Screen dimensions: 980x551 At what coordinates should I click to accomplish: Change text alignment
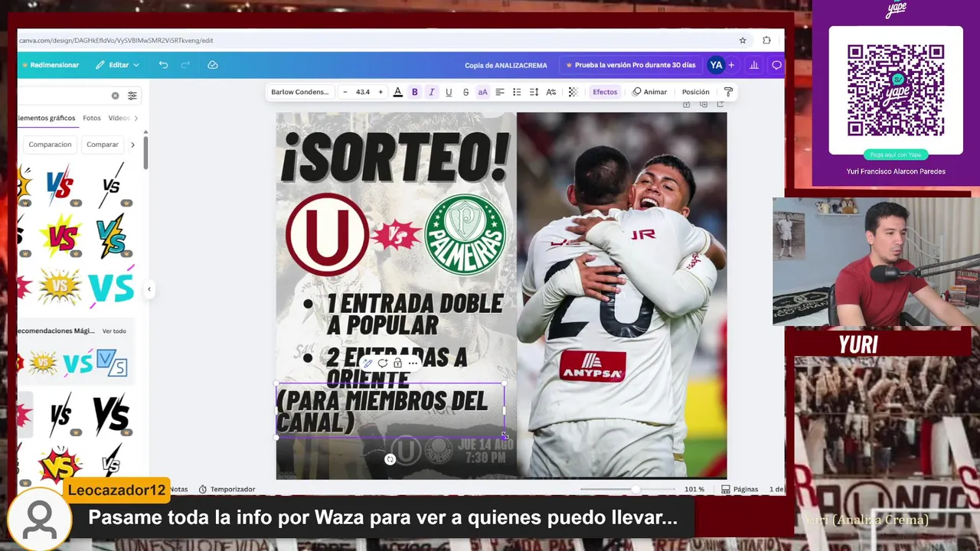tap(500, 92)
